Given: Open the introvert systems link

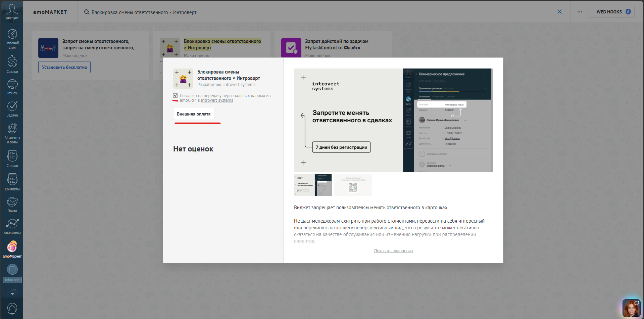Looking at the screenshot, I should click(217, 100).
